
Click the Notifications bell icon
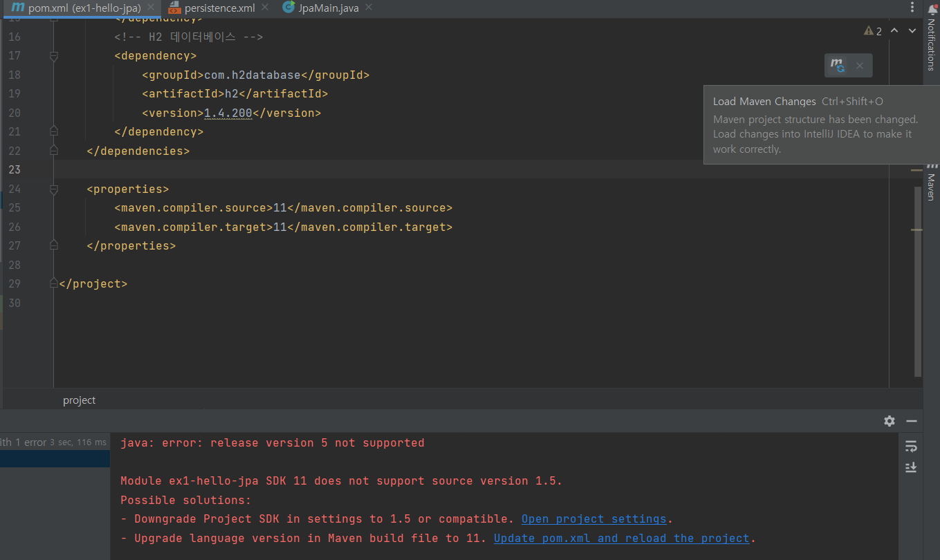click(931, 8)
